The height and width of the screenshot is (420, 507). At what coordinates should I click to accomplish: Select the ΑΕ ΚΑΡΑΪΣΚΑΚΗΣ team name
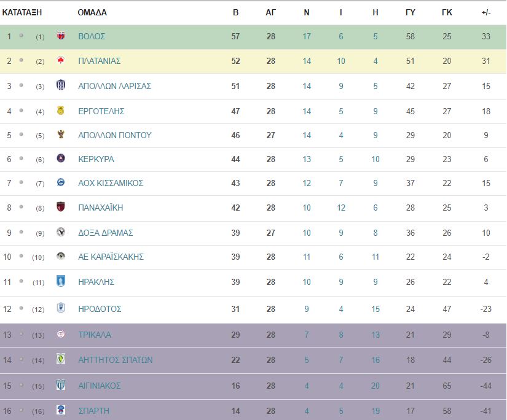pyautogui.click(x=111, y=257)
